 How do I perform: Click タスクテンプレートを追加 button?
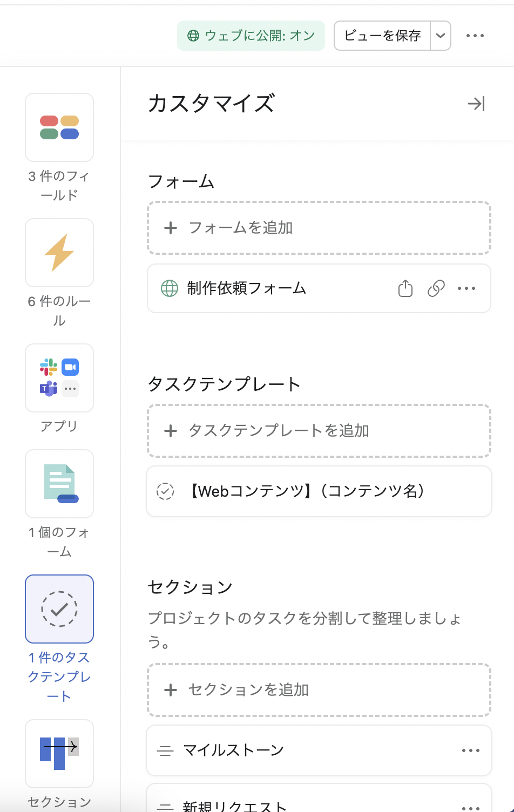click(x=319, y=431)
